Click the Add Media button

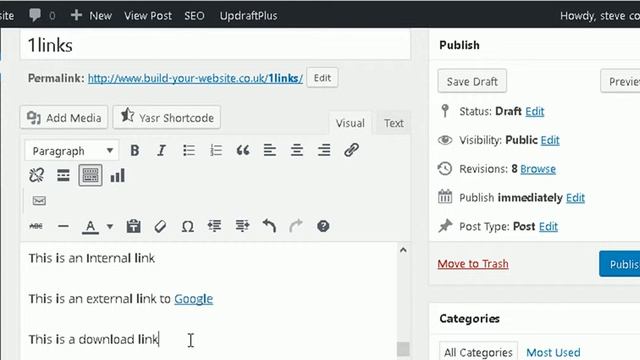(x=64, y=118)
